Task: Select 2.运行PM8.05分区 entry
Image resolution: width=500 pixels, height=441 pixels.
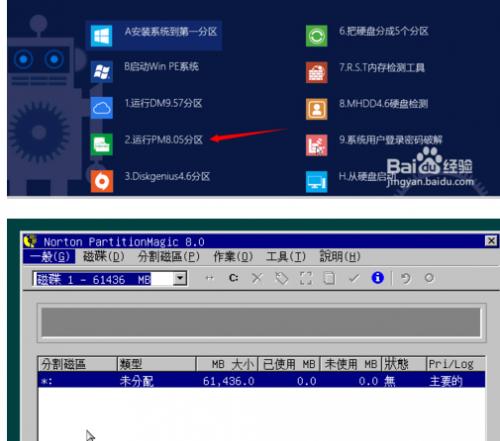Action: coord(164,140)
